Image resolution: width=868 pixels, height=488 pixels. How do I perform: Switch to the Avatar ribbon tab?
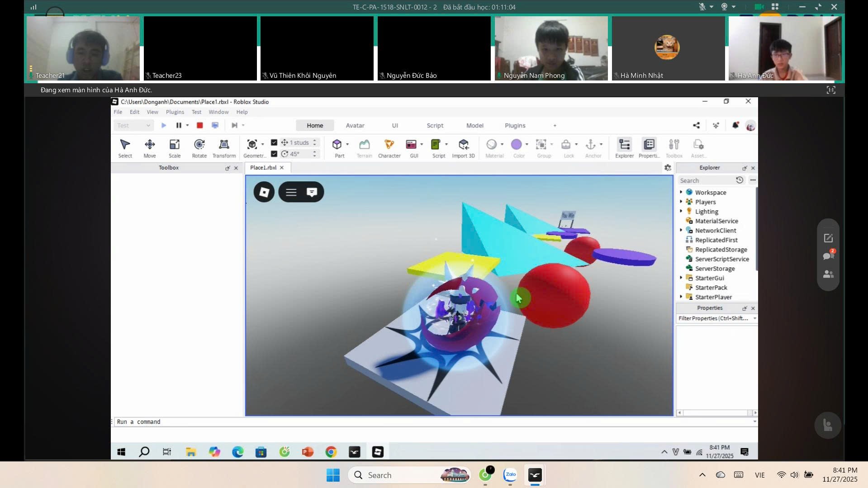click(x=355, y=125)
